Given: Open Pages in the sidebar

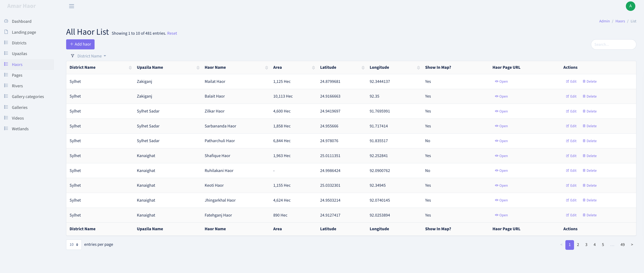Looking at the screenshot, I should pyautogui.click(x=17, y=75).
